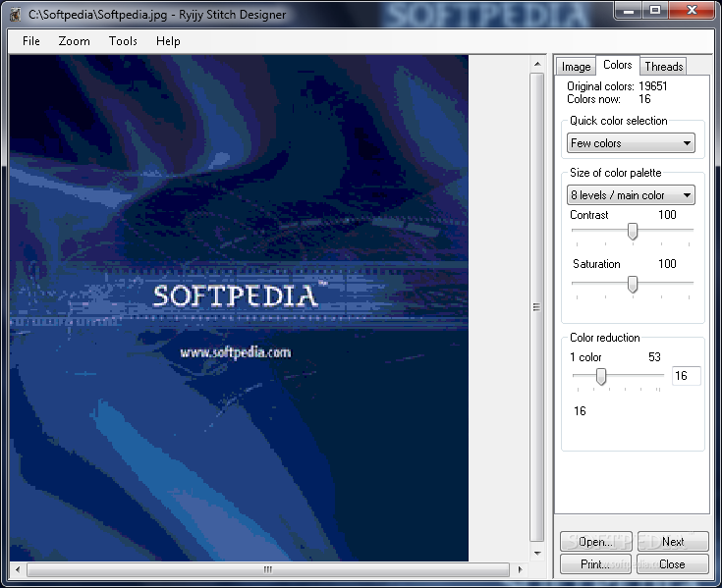The width and height of the screenshot is (722, 588).
Task: Click the original colors value 19651
Action: [x=652, y=86]
